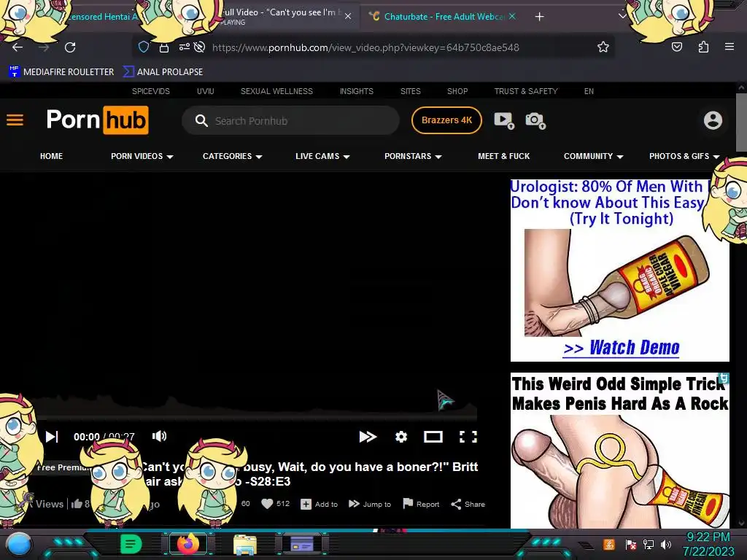Expand the list-all-tabs chevron
This screenshot has width=747, height=560.
tap(622, 16)
